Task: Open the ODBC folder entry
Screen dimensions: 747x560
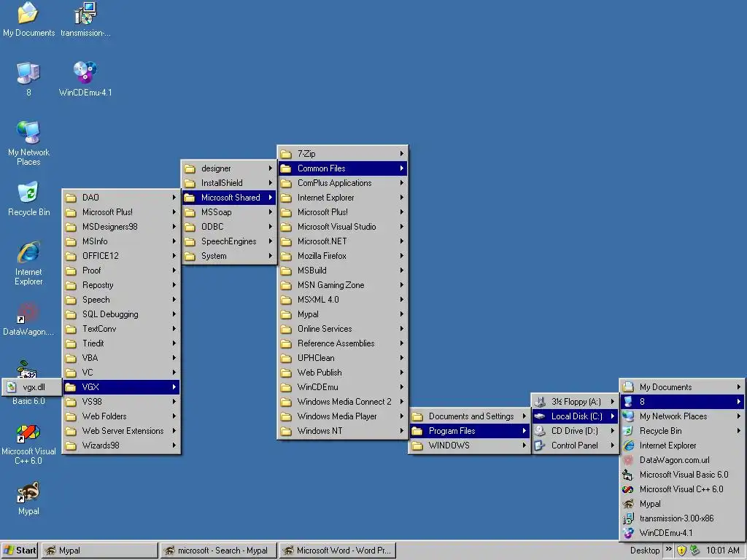Action: click(228, 227)
